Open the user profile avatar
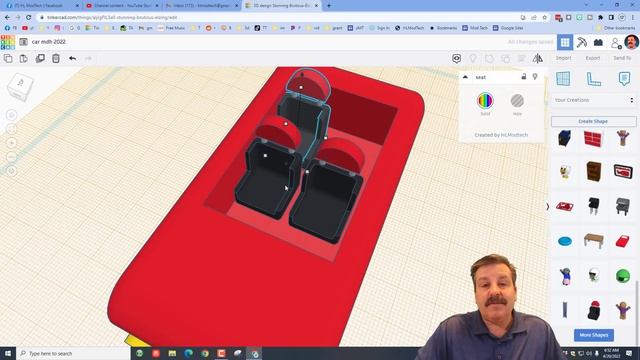Screen dimensions: 640x360 coord(631,42)
